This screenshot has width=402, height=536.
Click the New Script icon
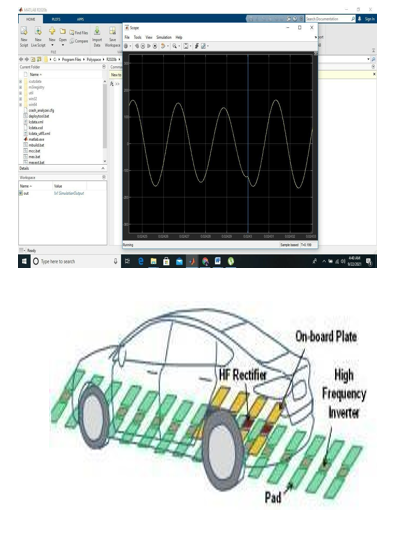[x=24, y=31]
